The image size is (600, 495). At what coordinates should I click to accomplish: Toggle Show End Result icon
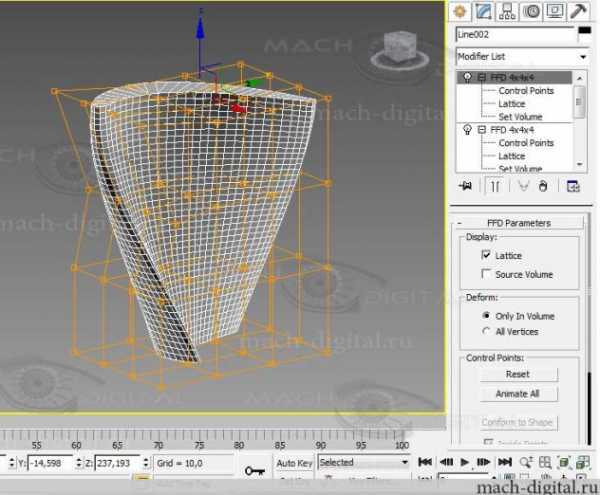pyautogui.click(x=494, y=186)
